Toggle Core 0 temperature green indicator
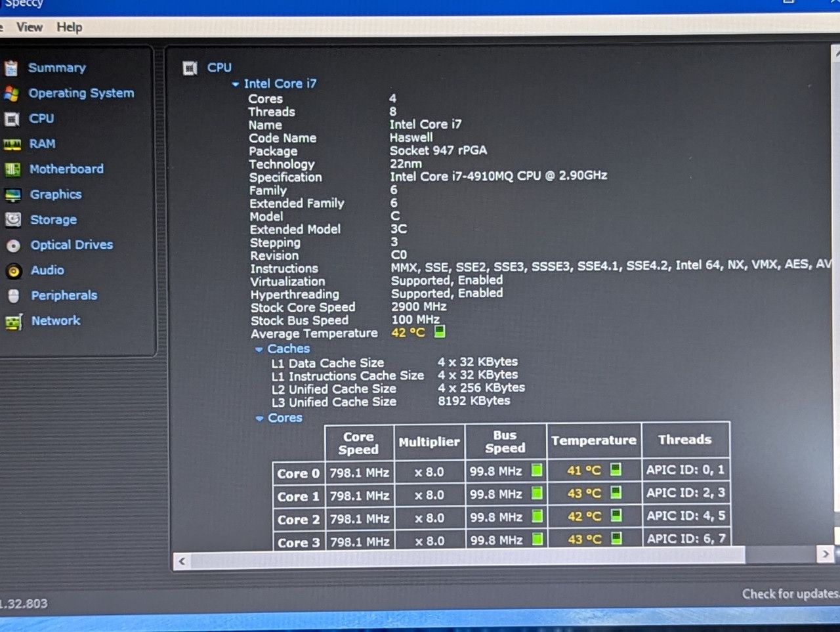This screenshot has height=632, width=840. 616,469
